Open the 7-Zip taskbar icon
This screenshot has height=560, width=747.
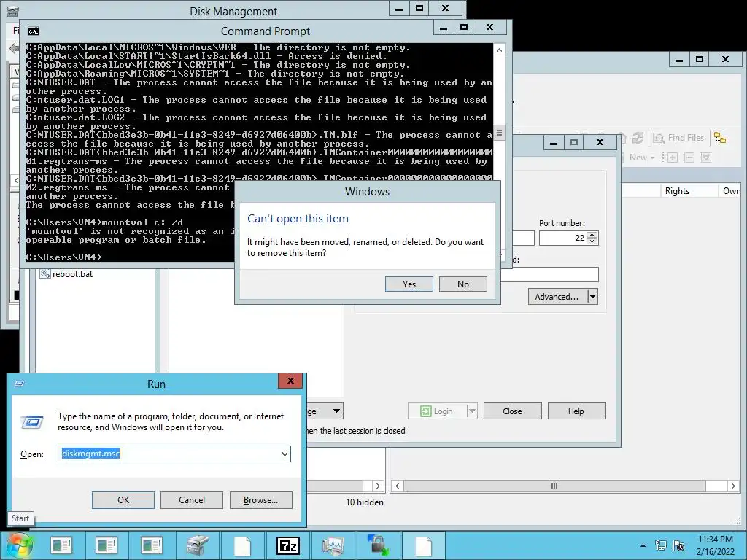[288, 545]
